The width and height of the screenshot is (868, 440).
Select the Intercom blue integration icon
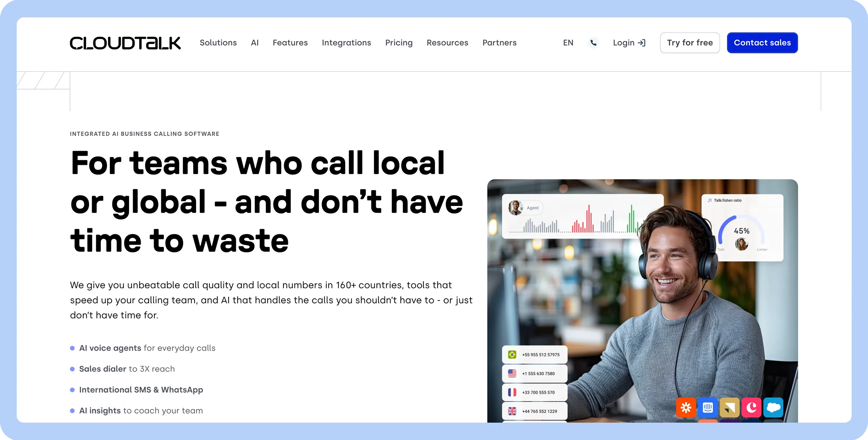point(708,408)
